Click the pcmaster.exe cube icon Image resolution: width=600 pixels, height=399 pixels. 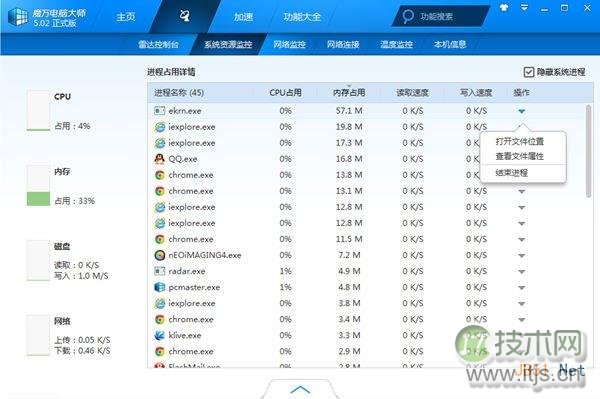tap(160, 287)
